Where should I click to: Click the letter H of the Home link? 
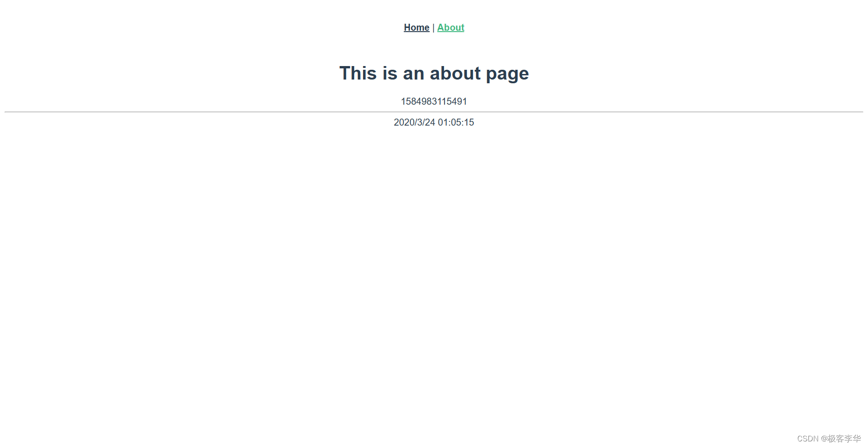(x=407, y=27)
